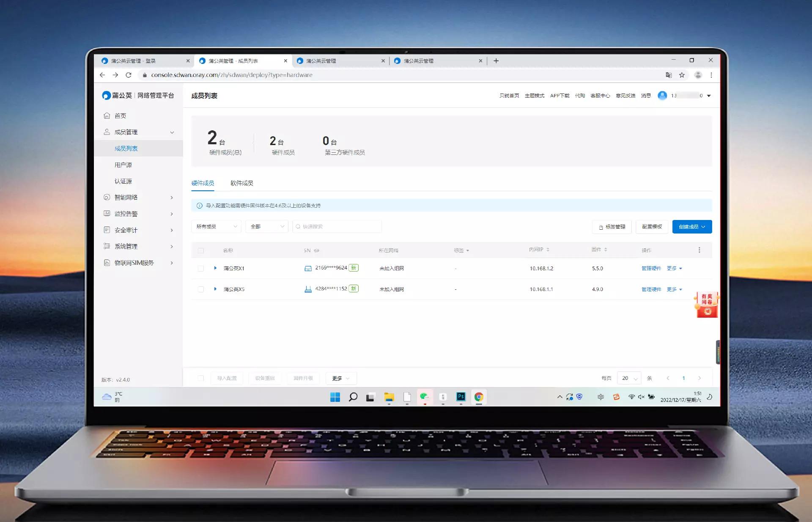Click the translate page icon
812x522 pixels.
click(x=669, y=75)
